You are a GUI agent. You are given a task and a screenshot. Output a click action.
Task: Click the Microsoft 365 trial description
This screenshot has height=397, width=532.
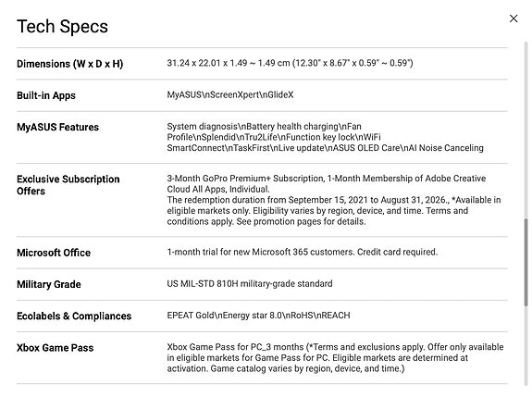tap(303, 252)
